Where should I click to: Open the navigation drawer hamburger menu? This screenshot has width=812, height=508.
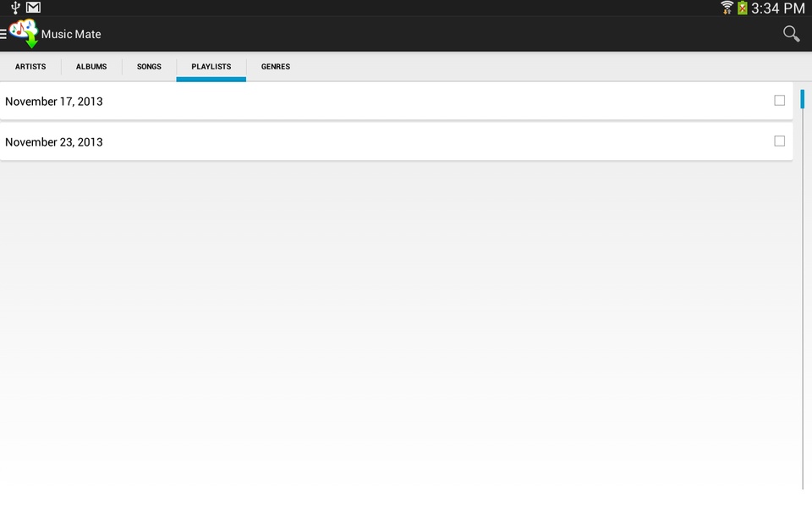(x=3, y=34)
